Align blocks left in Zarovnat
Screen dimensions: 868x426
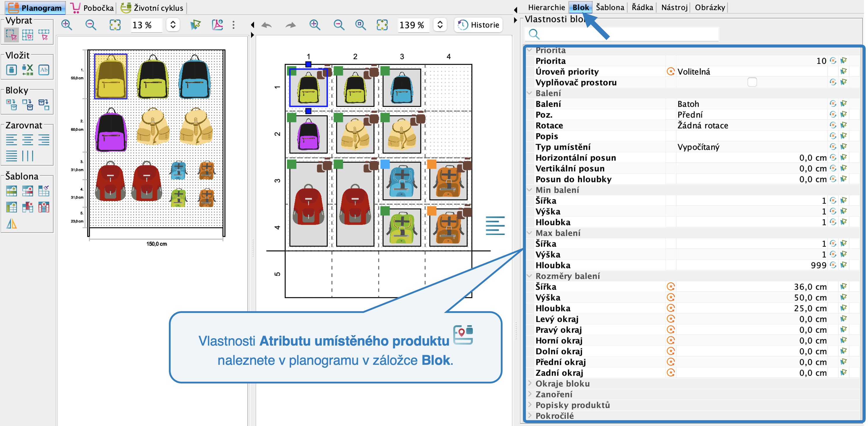(11, 140)
